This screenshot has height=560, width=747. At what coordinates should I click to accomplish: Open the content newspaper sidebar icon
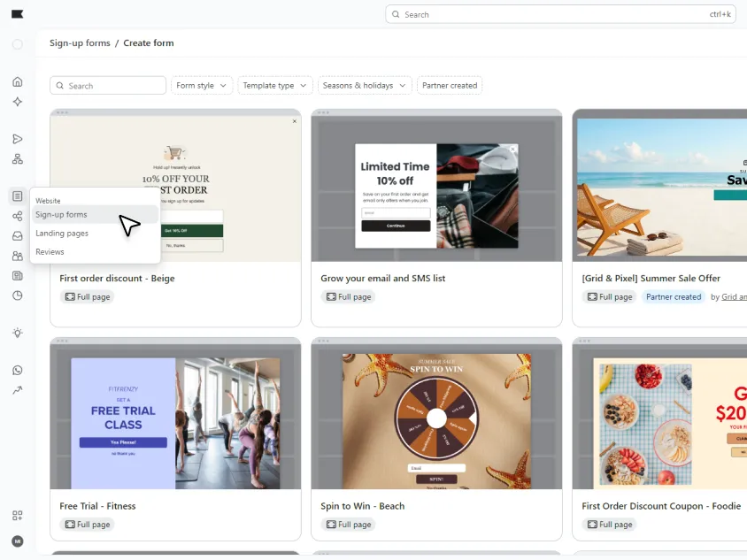18,276
